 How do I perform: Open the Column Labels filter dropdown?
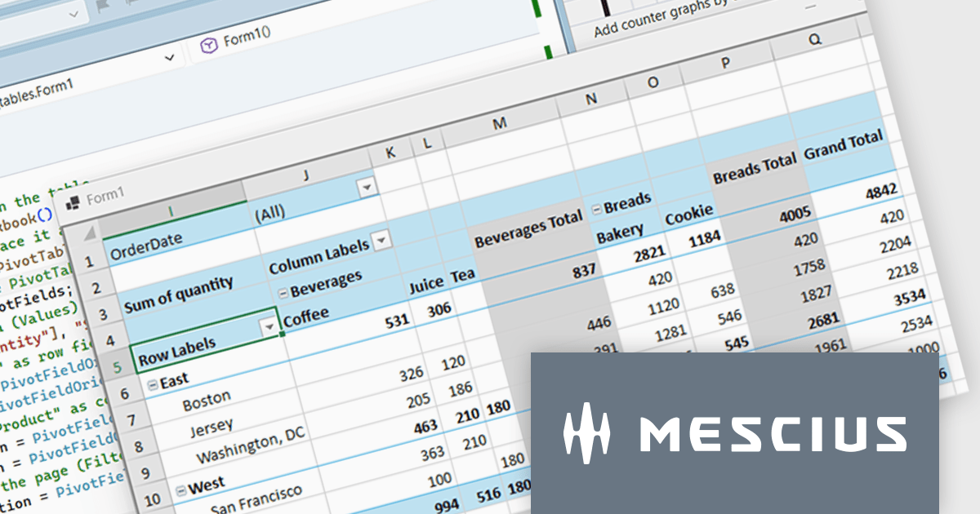click(381, 241)
